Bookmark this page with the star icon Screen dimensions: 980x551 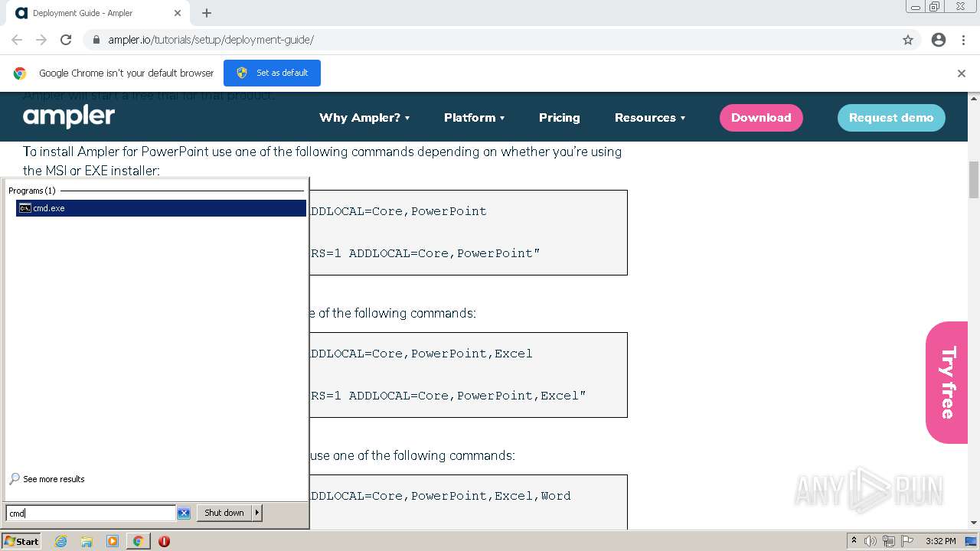click(x=908, y=40)
